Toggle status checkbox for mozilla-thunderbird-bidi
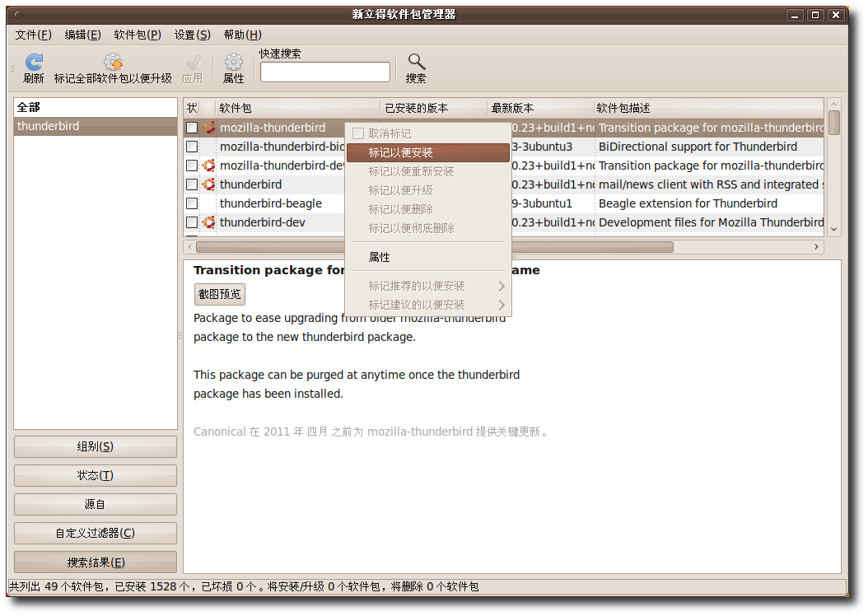Image resolution: width=868 pixels, height=616 pixels. pyautogui.click(x=192, y=147)
